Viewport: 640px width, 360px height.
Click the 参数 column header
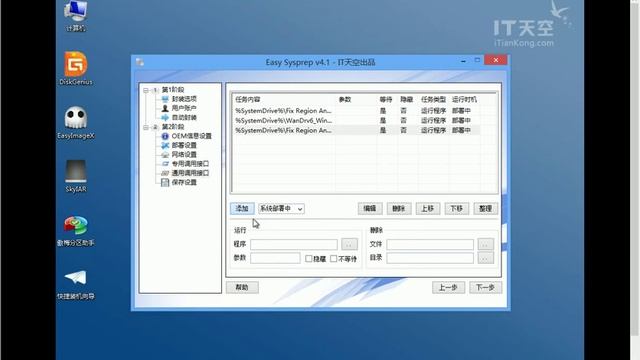[356, 100]
